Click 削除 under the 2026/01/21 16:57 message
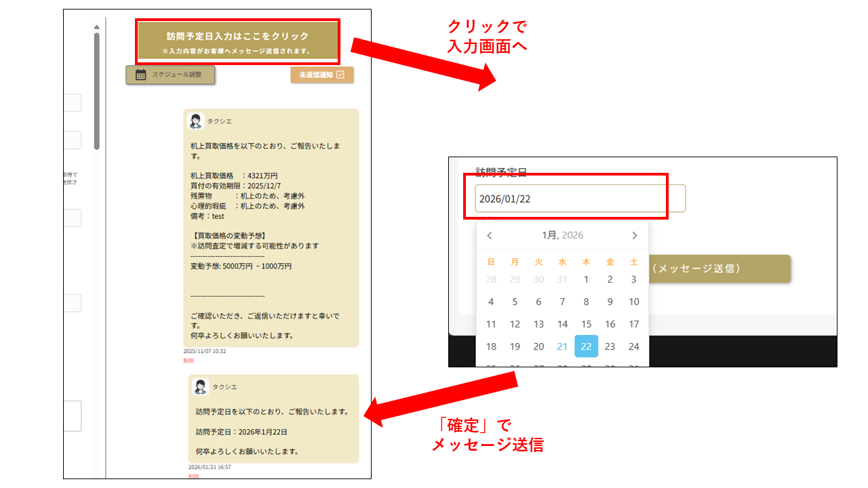 pos(193,476)
